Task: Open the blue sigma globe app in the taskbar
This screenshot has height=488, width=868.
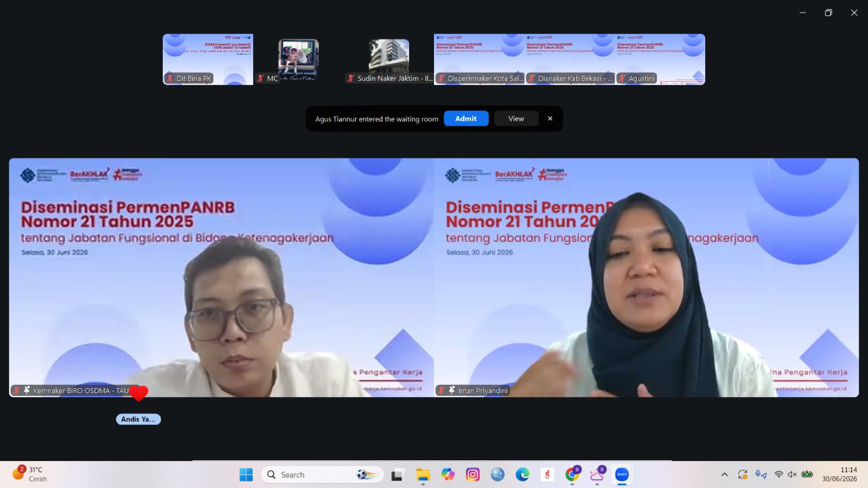Action: coord(497,475)
